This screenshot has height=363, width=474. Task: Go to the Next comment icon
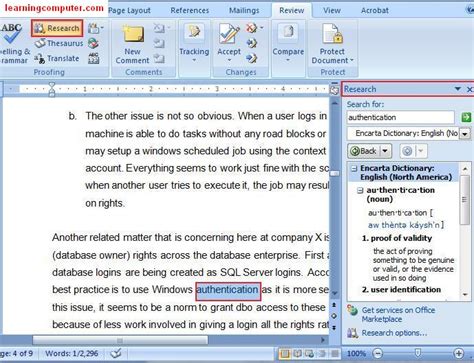point(159,58)
